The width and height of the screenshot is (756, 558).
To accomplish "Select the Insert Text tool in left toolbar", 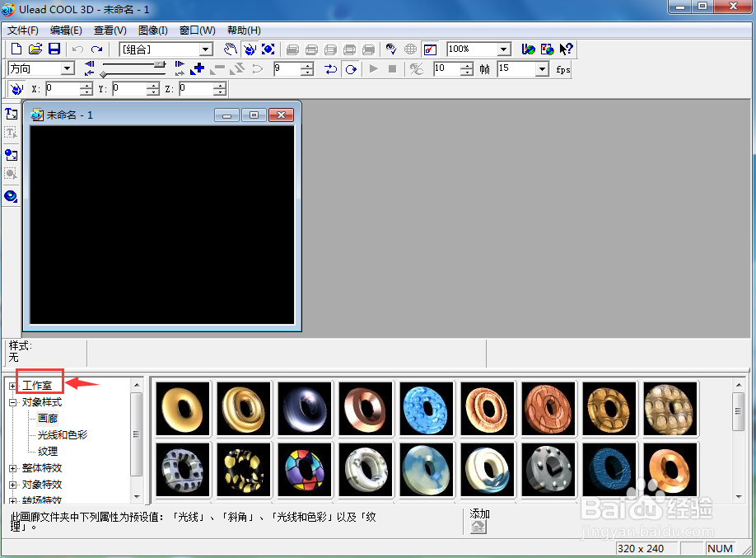I will [x=11, y=114].
